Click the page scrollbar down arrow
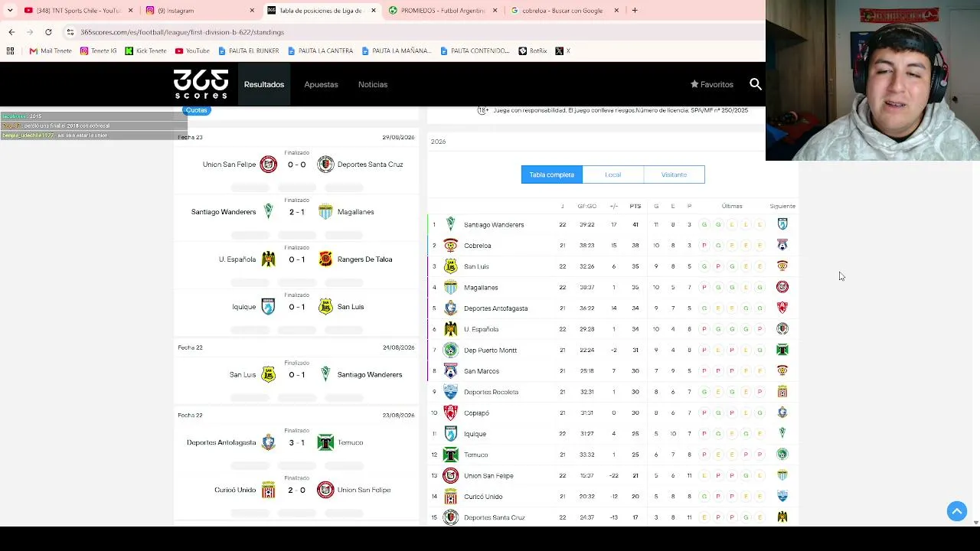980x551 pixels. pos(975,522)
